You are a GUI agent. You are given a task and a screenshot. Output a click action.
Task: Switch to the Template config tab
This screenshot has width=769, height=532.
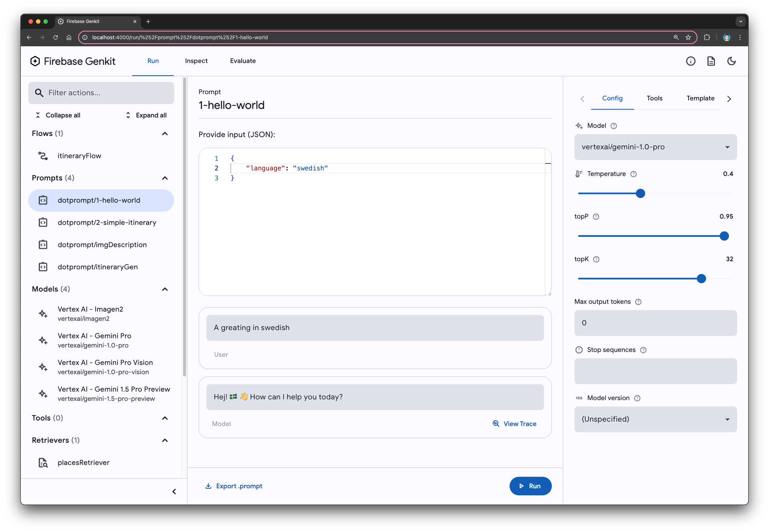[701, 98]
